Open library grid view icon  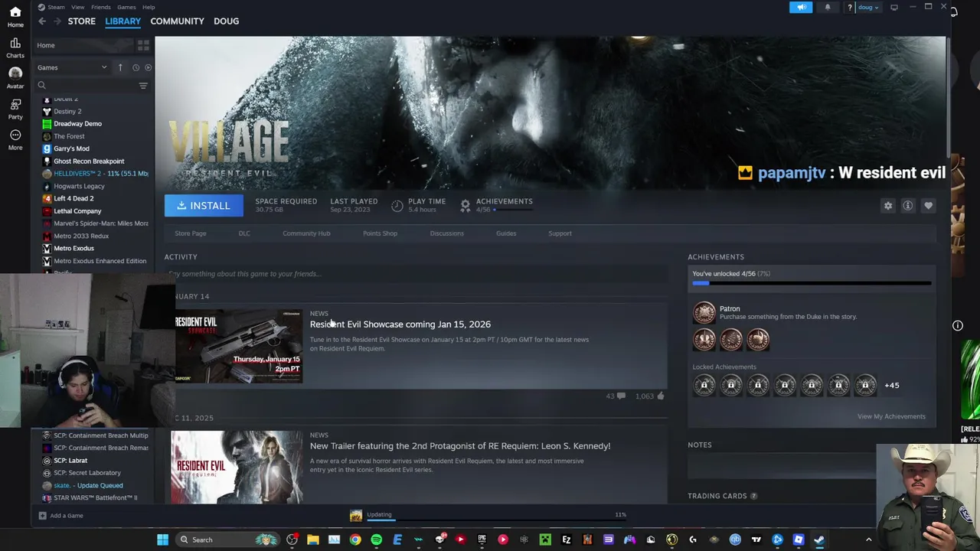point(143,45)
